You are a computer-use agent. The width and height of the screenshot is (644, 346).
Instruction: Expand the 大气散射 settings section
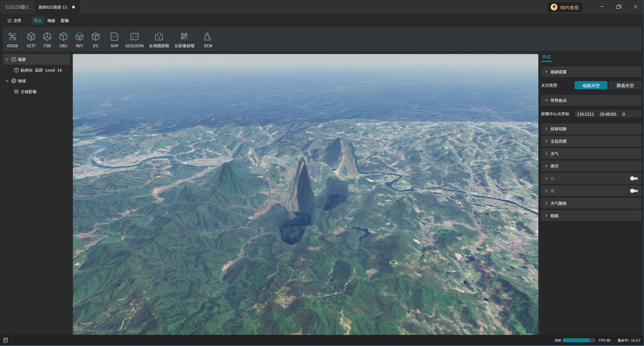[x=558, y=204]
